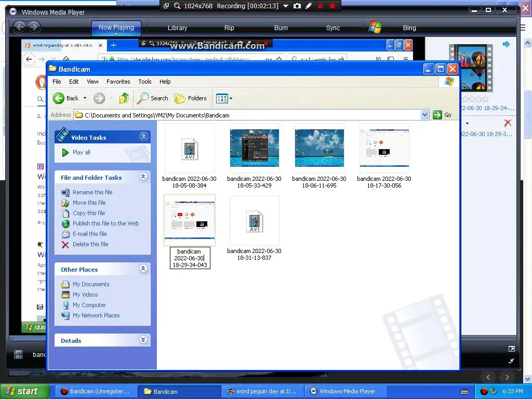Choose Copy this file task

pos(89,213)
